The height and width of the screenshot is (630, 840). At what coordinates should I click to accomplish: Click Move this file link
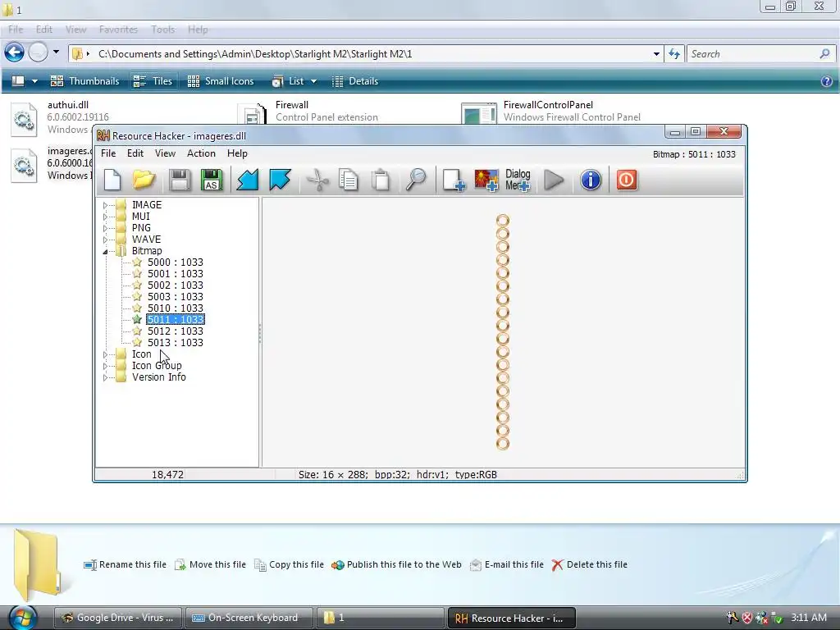click(211, 564)
